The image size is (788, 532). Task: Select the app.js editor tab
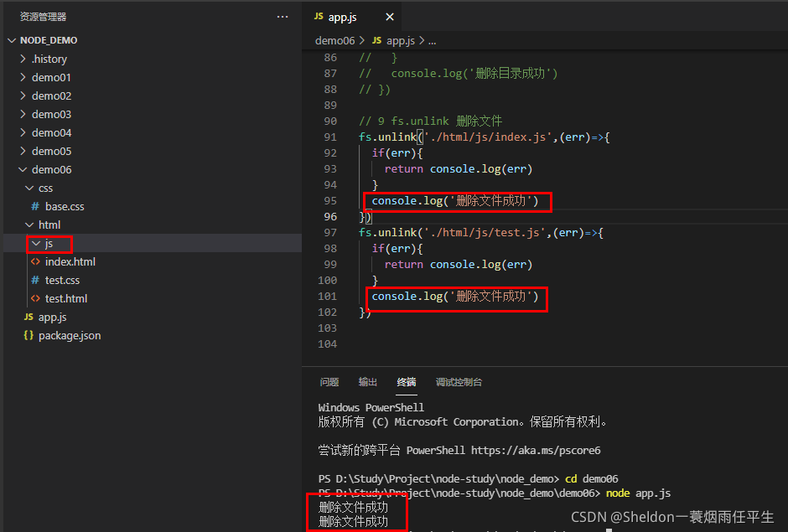tap(351, 17)
